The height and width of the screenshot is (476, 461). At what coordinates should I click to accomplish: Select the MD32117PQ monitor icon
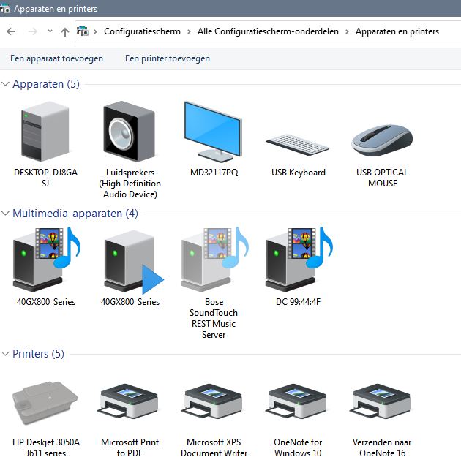[214, 132]
